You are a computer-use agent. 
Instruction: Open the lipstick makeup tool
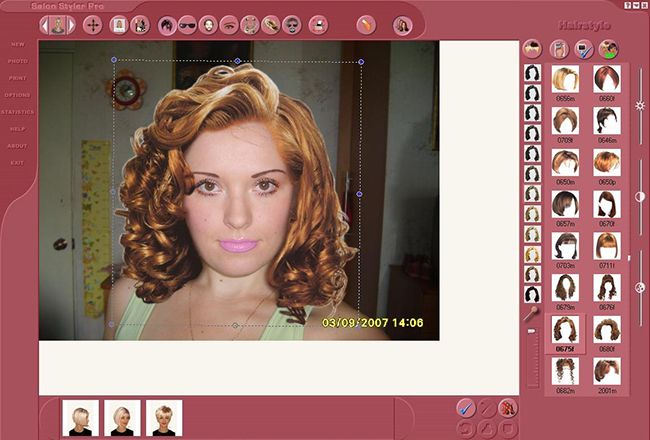[317, 24]
